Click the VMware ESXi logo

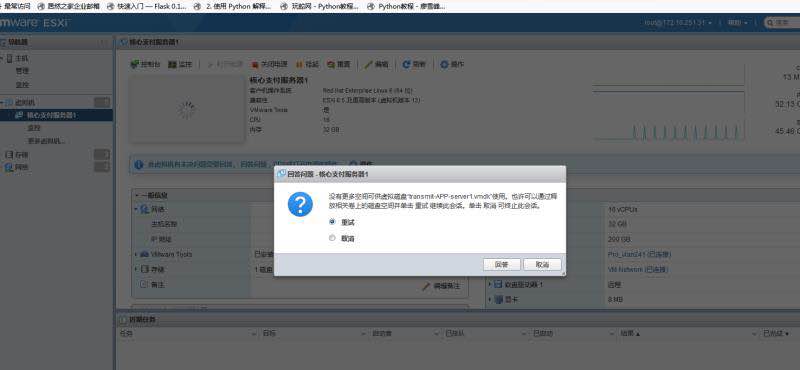pos(34,22)
